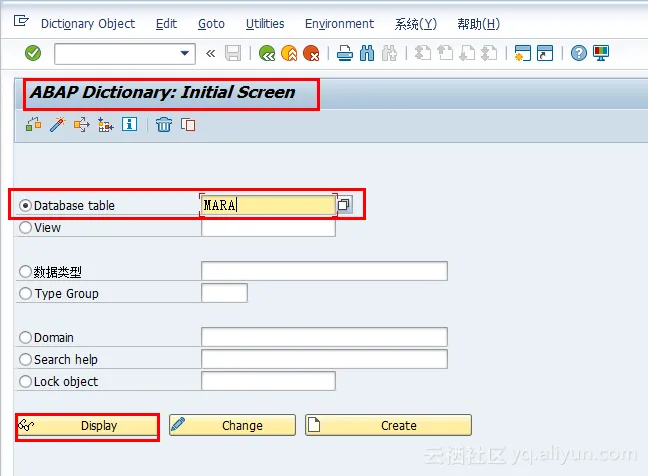The image size is (648, 476).
Task: Open the Environment menu
Action: pyautogui.click(x=339, y=24)
